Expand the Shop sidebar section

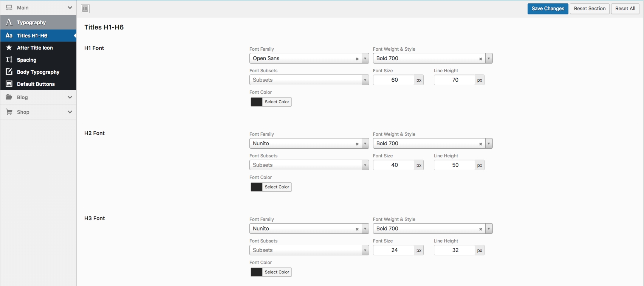[70, 112]
